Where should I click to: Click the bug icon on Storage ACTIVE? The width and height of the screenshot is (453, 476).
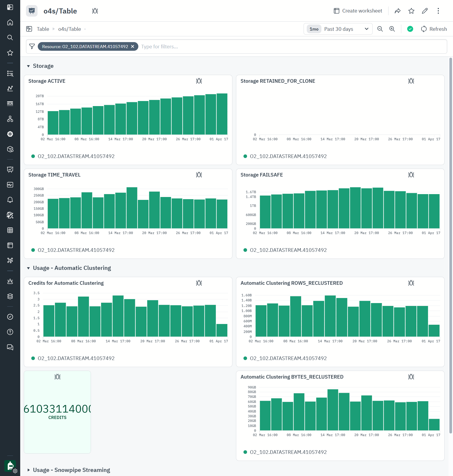pos(199,81)
